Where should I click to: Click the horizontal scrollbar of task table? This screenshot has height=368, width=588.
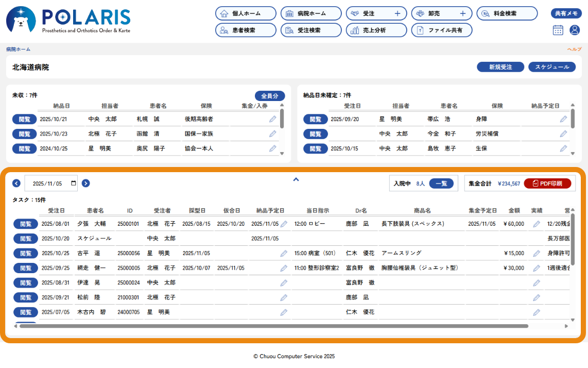[x=273, y=326]
